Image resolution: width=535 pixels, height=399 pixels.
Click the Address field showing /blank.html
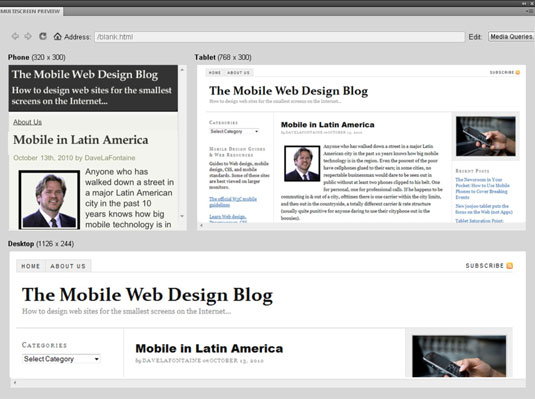point(279,37)
